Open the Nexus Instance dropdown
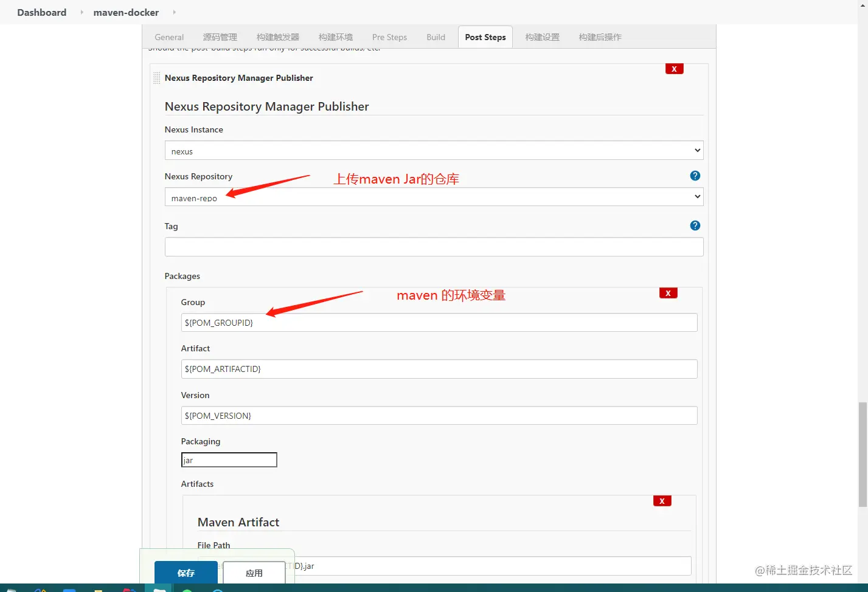This screenshot has width=868, height=592. pos(434,151)
